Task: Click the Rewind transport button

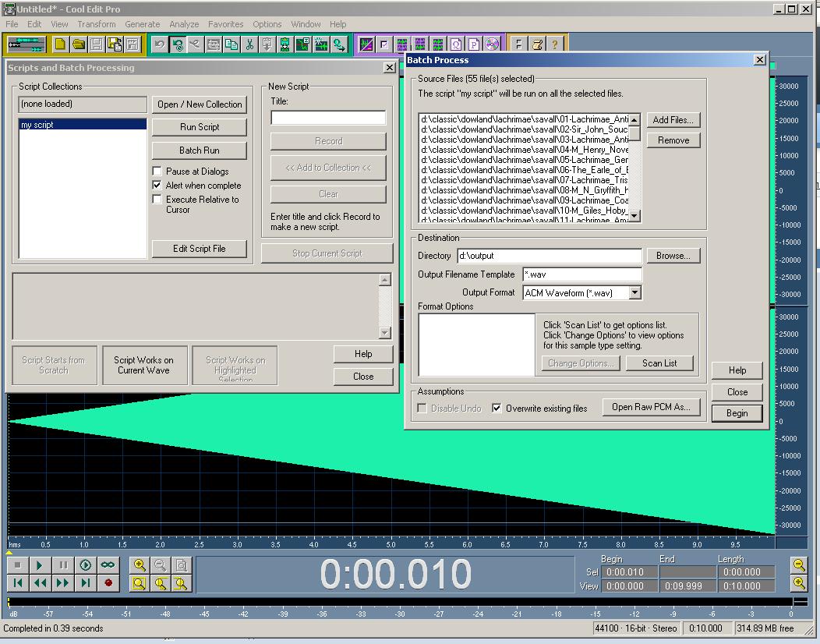Action: (x=40, y=582)
